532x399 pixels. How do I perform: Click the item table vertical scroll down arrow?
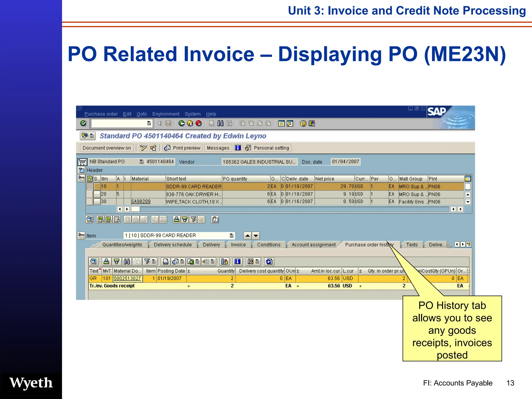pyautogui.click(x=468, y=202)
